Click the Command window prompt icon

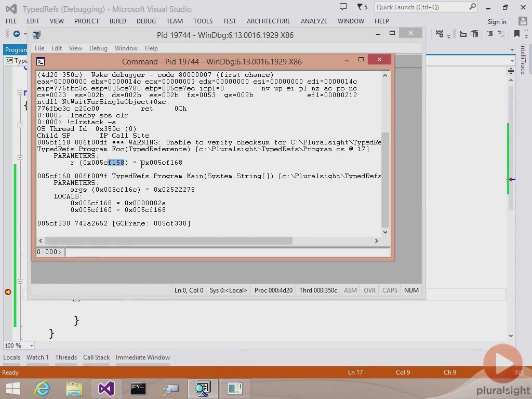coord(41,61)
